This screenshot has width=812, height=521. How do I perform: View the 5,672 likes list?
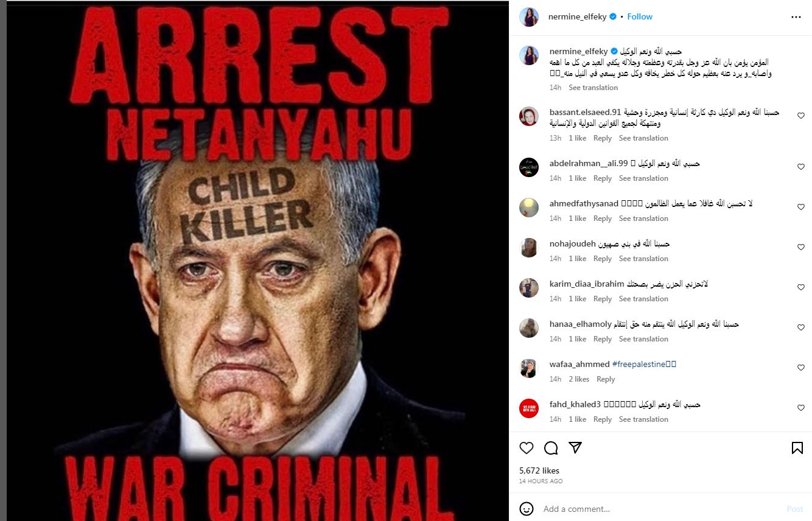(x=539, y=470)
